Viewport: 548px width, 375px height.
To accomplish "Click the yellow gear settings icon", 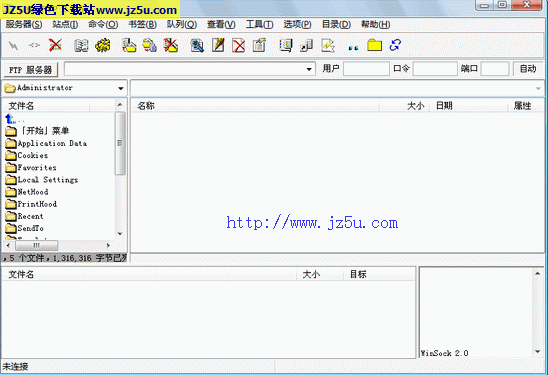I will coord(103,45).
